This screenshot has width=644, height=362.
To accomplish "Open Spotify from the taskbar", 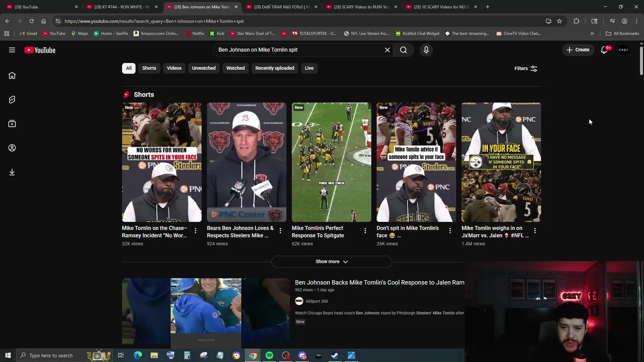I will pos(269,355).
